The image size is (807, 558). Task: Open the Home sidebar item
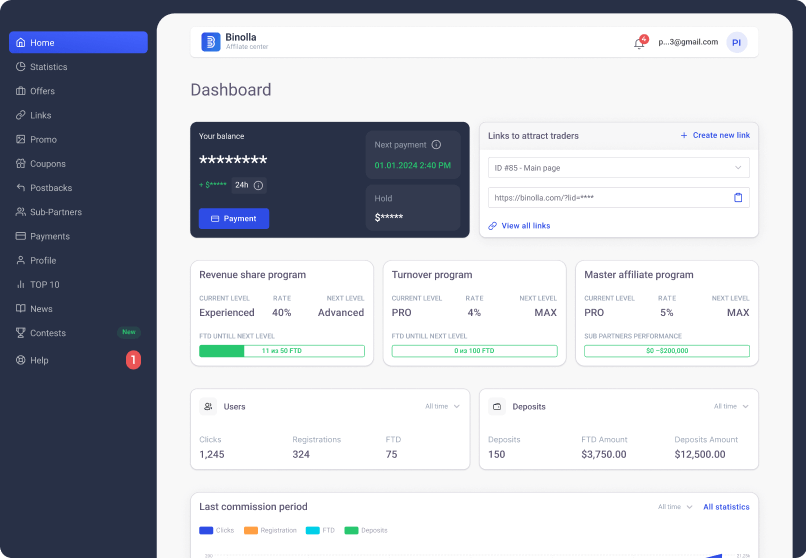[x=78, y=42]
